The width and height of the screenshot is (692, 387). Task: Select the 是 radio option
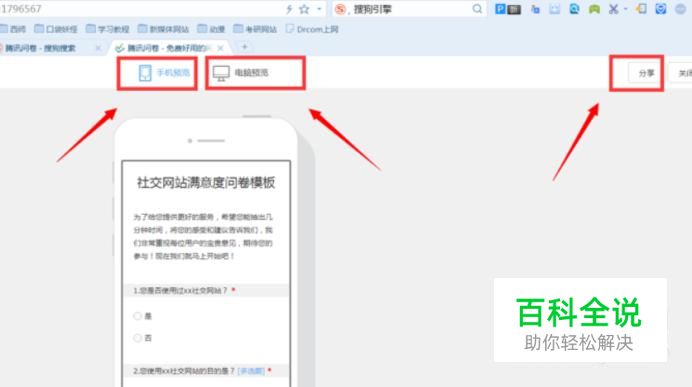tap(137, 316)
